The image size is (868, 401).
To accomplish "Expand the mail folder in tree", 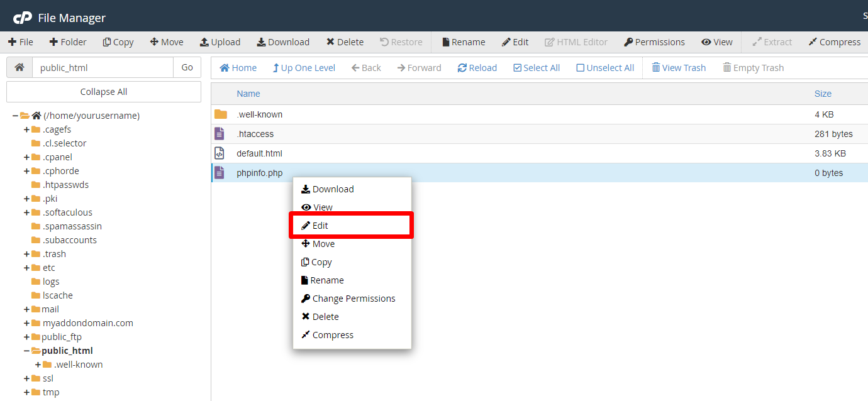I will (x=26, y=309).
